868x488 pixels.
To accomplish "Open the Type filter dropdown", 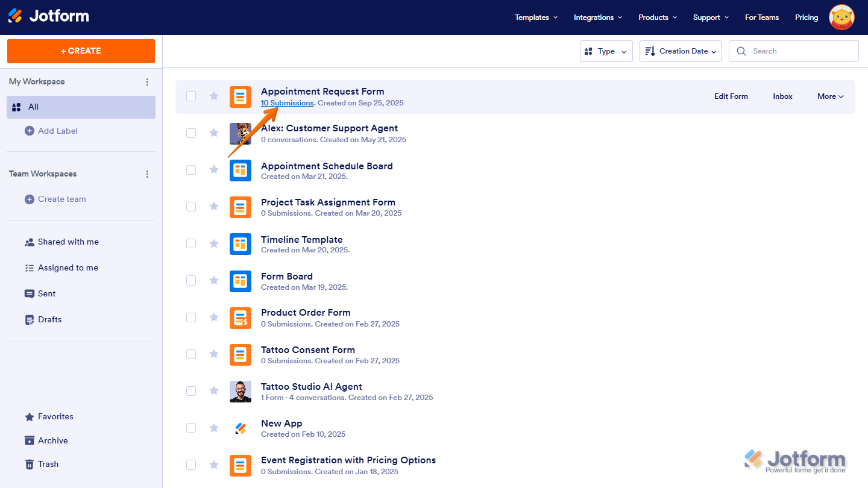I will click(x=606, y=51).
